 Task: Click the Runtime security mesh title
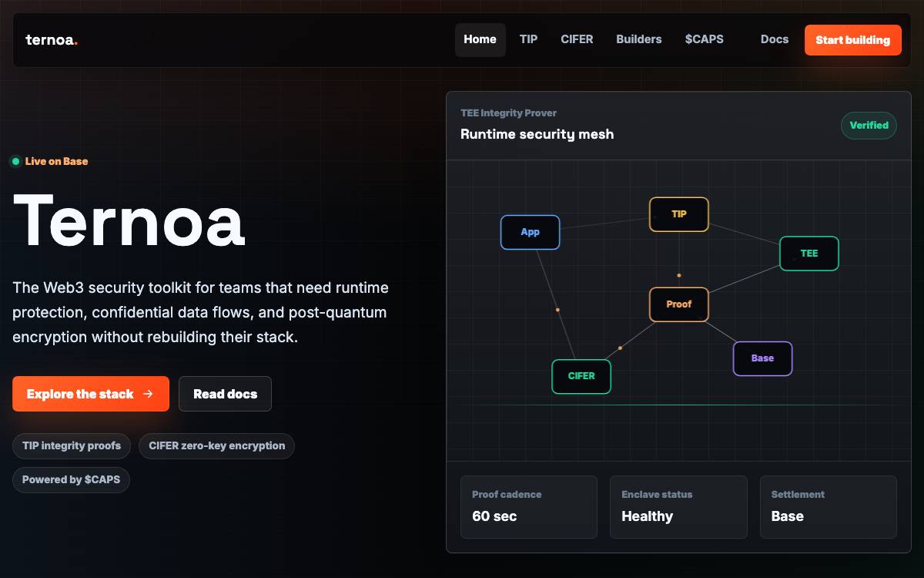click(x=537, y=134)
